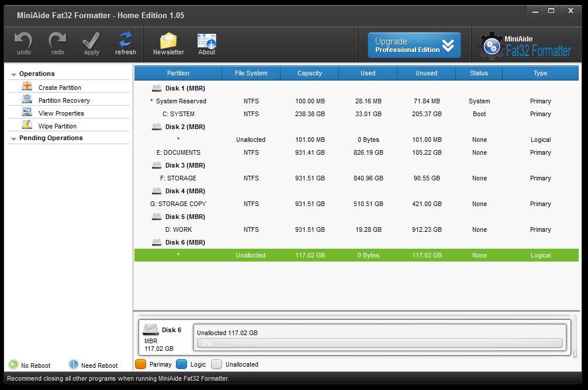588x390 pixels.
Task: Maximize the MiniAide window
Action: coord(551,11)
